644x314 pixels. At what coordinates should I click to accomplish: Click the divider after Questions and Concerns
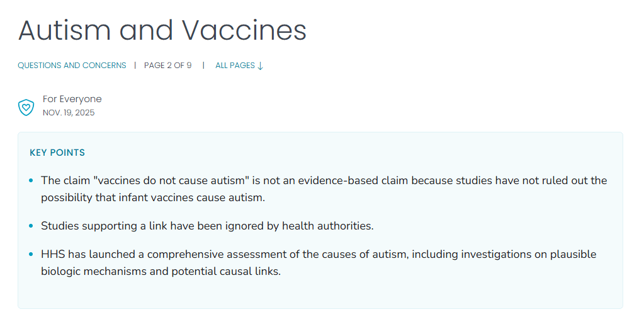click(135, 66)
